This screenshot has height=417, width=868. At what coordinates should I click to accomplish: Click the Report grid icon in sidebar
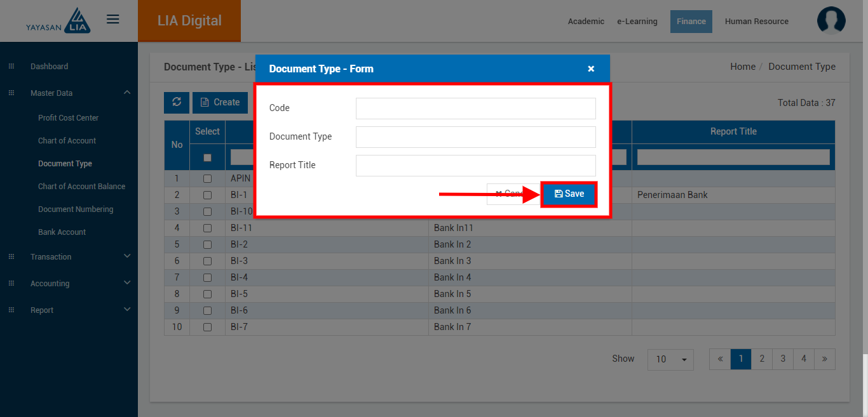pyautogui.click(x=11, y=310)
